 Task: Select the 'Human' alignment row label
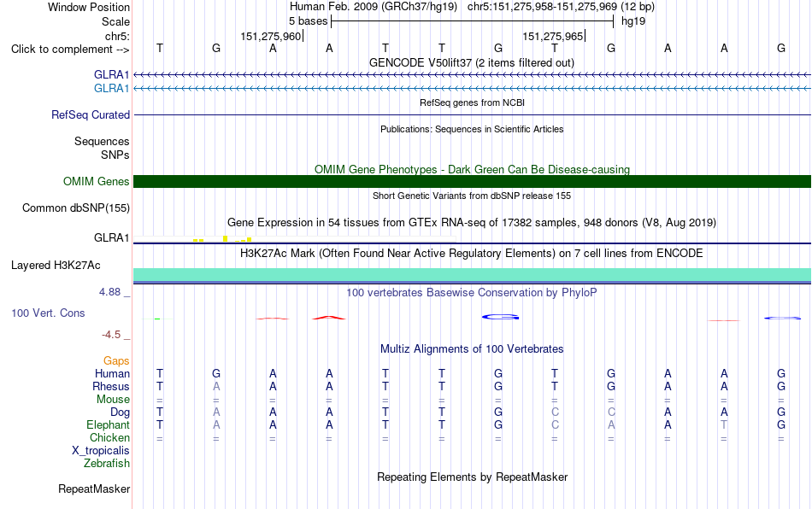(112, 373)
